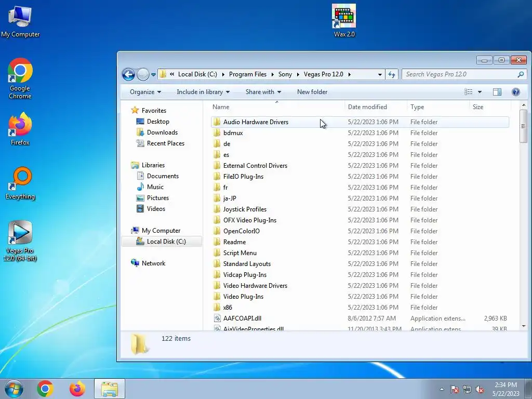Click the network tray icon
Viewport: 532px width, 399px height.
[467, 389]
